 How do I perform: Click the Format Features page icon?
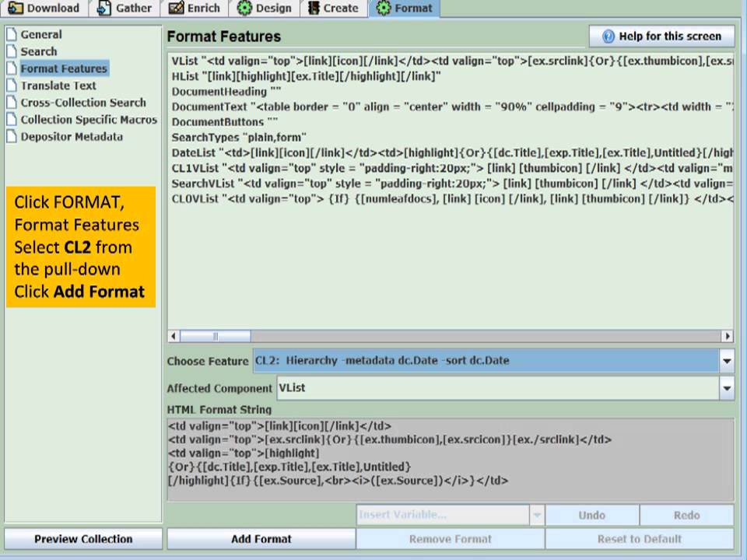(x=12, y=68)
